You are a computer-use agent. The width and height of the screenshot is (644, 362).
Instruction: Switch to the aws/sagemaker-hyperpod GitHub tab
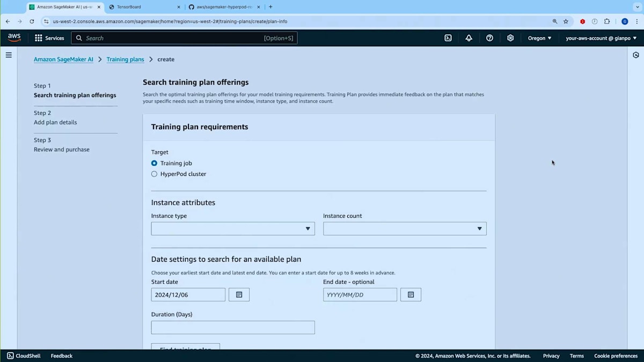[x=224, y=7]
